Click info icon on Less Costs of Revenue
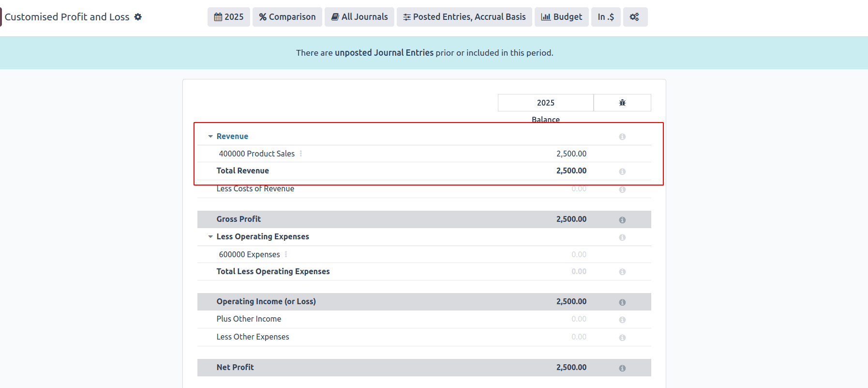This screenshot has width=868, height=388. point(622,189)
